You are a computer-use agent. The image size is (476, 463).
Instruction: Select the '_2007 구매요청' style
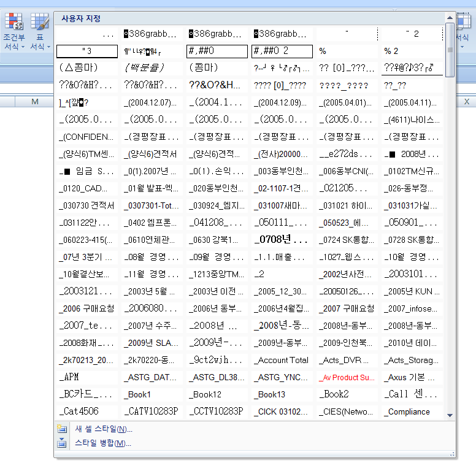(347, 308)
